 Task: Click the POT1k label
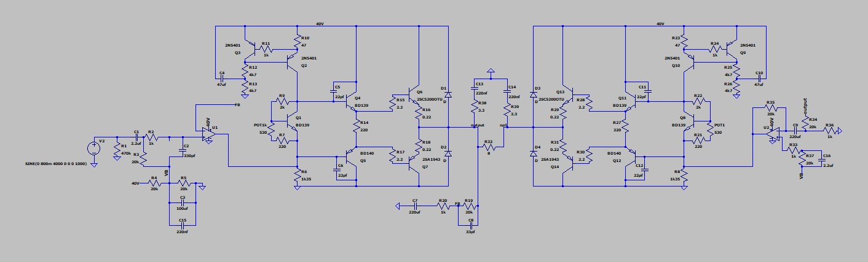pos(261,125)
